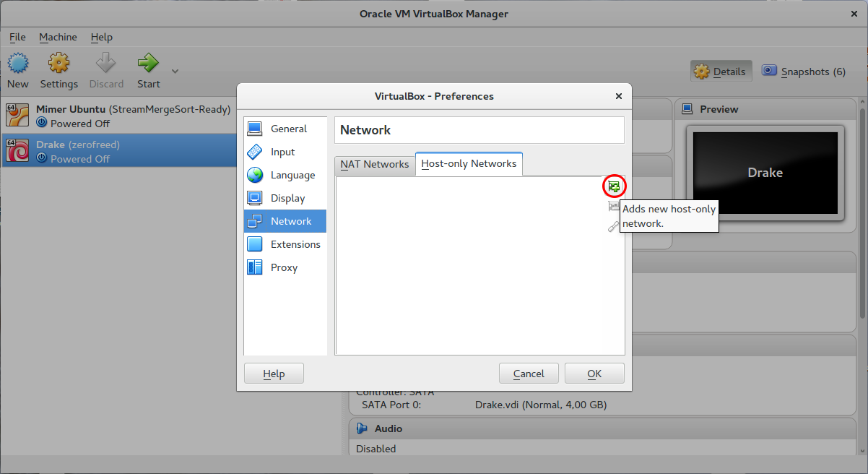
Task: Open Proxy preferences section
Action: tap(285, 267)
